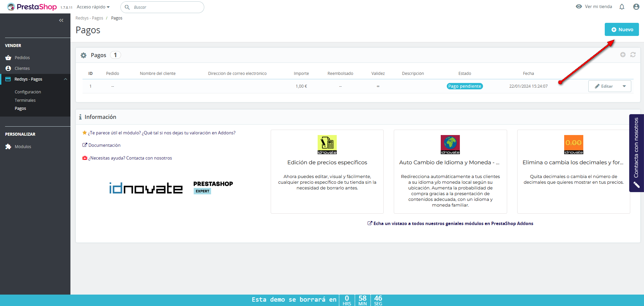
Task: Open Clientes in the sidebar
Action: point(22,69)
